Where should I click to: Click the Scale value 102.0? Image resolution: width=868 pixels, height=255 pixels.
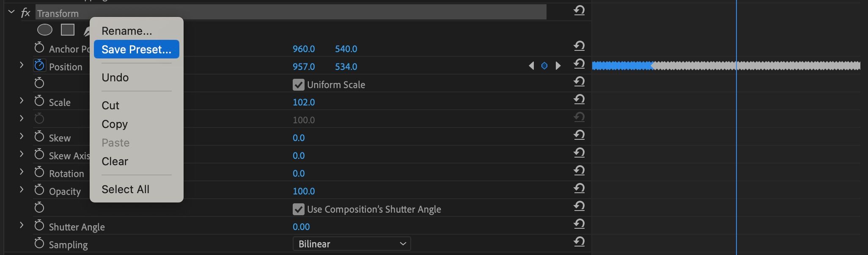pyautogui.click(x=304, y=102)
